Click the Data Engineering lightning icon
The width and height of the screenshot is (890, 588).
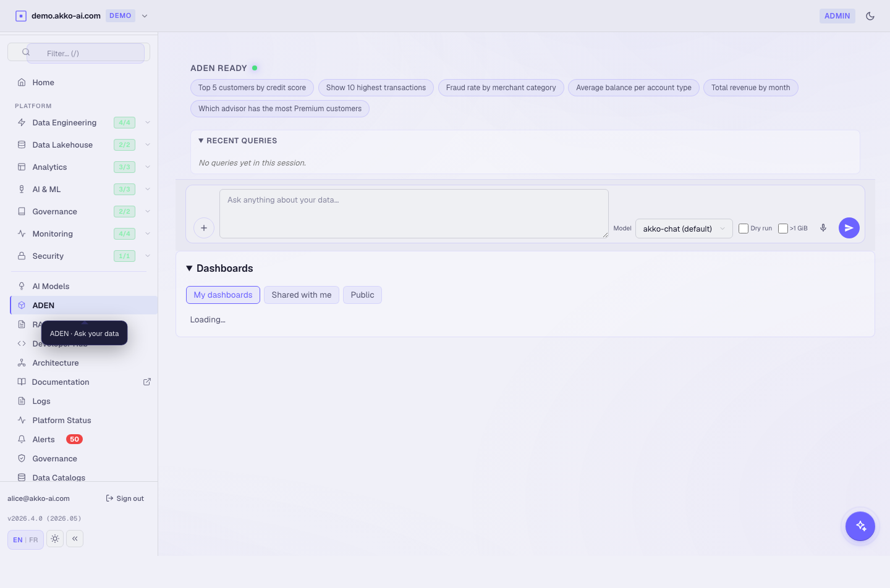[22, 122]
